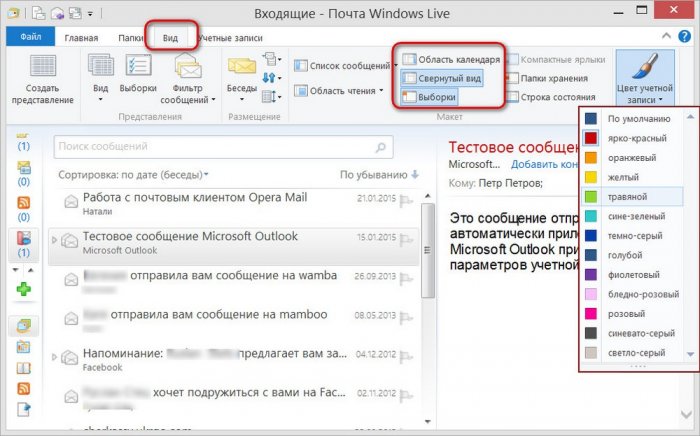Switch to Учетные записи tab
This screenshot has width=700, height=436.
click(231, 38)
